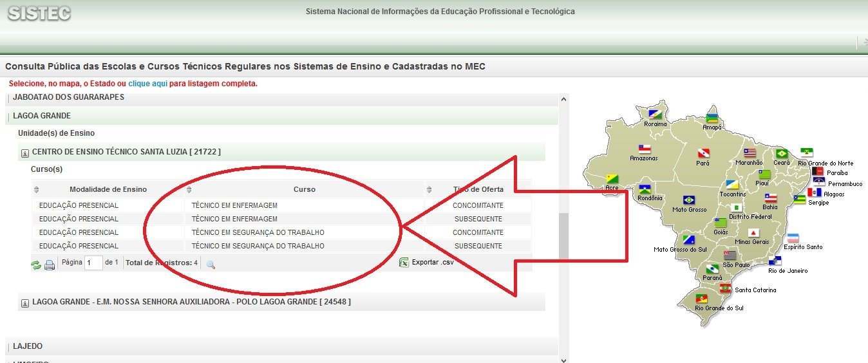Screen dimensions: 868x363
Task: Select the Amazonas flag on the map
Action: coord(645,149)
